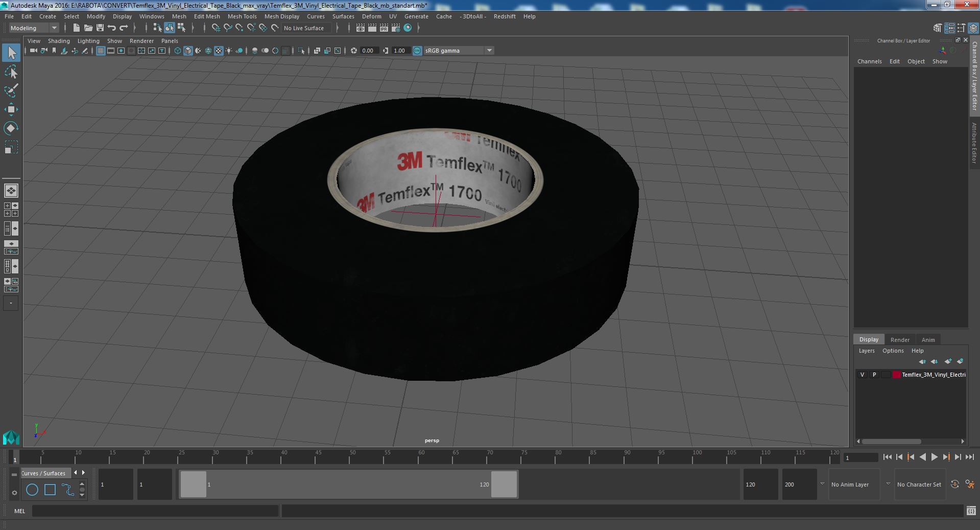Toggle use all lights in viewport
Image resolution: width=980 pixels, height=530 pixels.
coord(229,51)
